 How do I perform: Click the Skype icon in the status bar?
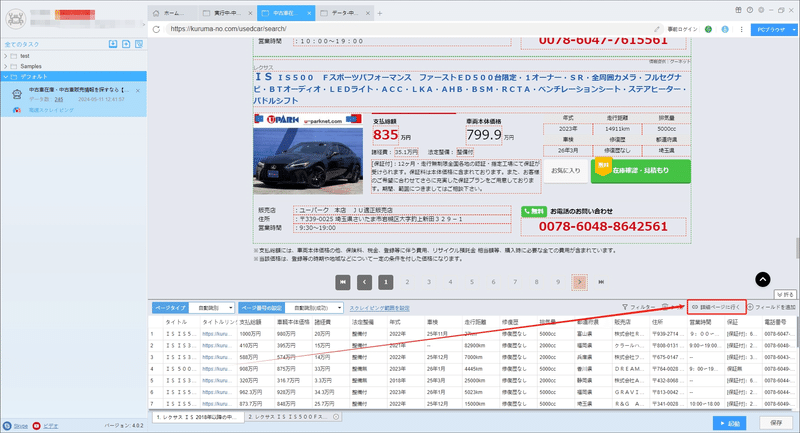7,425
